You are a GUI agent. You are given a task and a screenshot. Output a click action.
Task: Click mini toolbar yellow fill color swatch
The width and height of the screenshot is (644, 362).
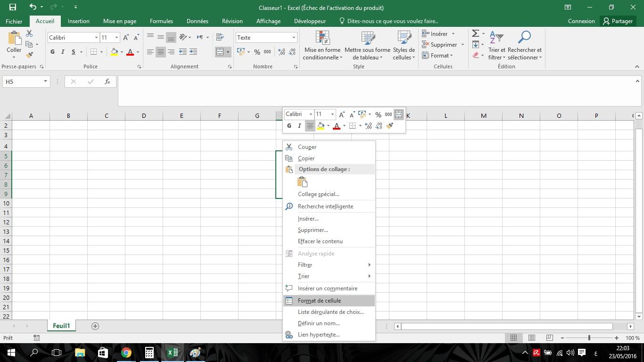321,126
